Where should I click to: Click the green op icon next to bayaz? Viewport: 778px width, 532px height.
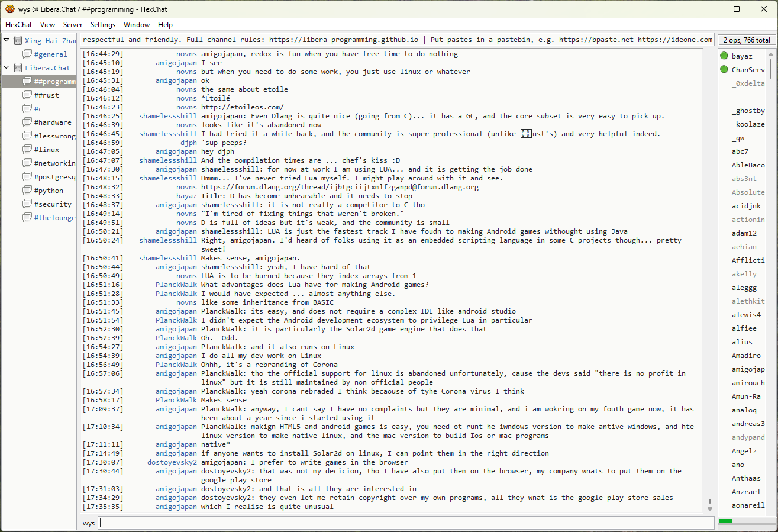(724, 56)
